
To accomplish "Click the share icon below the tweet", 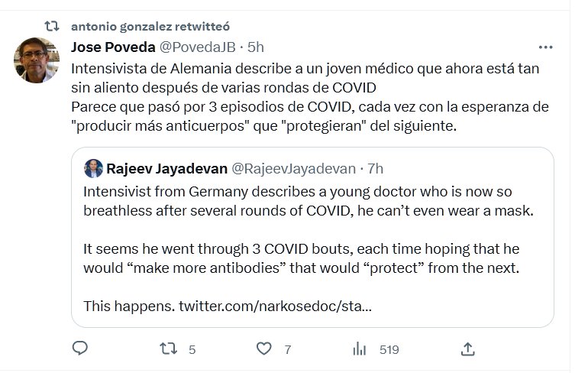I will click(468, 349).
